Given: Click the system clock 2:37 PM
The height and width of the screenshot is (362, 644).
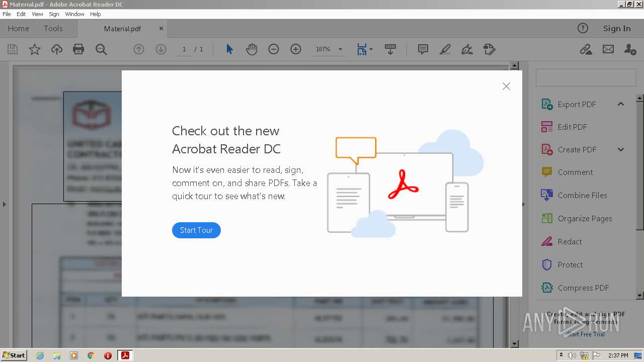Looking at the screenshot, I should (x=618, y=355).
